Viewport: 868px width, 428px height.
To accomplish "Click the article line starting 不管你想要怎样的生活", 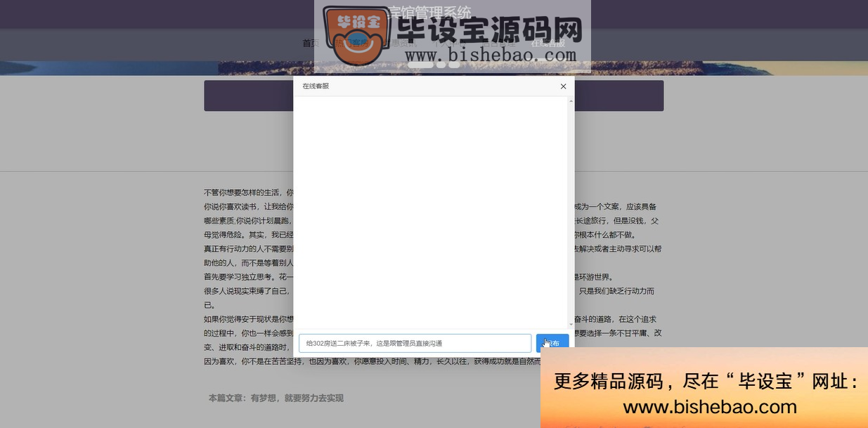I will tap(248, 193).
